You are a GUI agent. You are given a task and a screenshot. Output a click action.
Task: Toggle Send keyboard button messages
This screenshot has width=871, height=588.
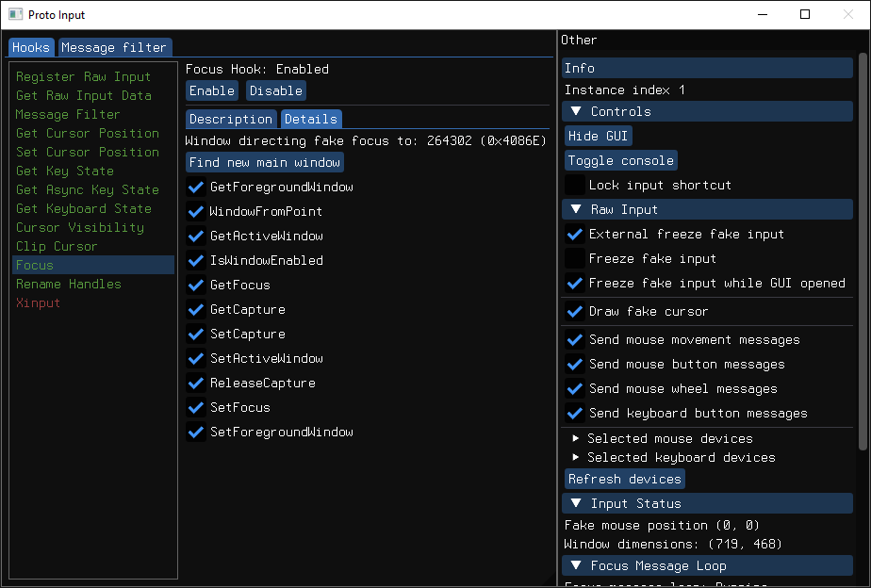coord(574,413)
